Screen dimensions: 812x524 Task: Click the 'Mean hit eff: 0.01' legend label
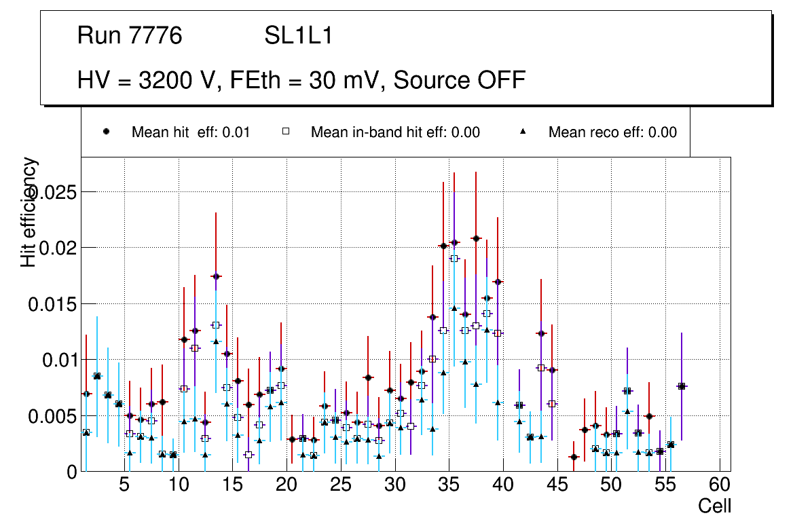191,132
